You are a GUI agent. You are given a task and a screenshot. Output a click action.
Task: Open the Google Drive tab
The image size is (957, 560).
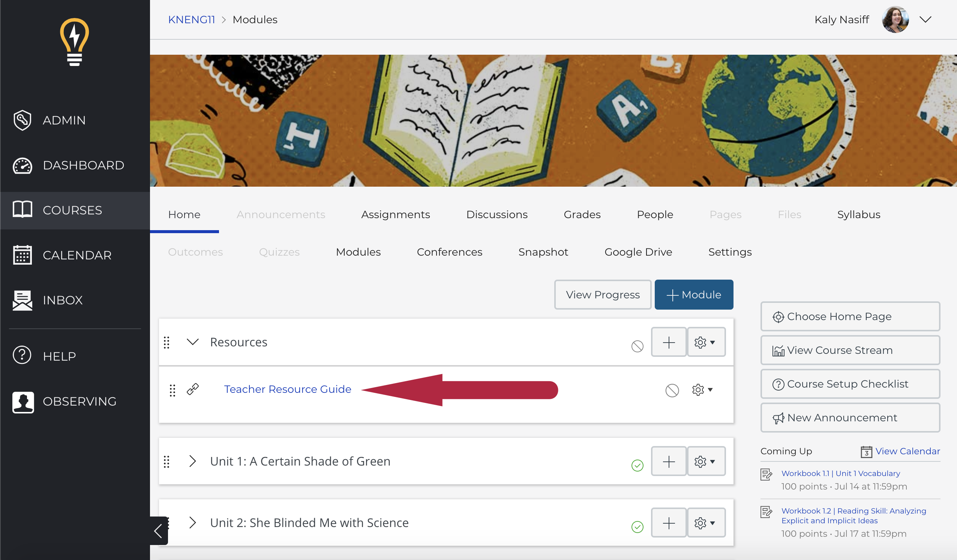pyautogui.click(x=638, y=252)
